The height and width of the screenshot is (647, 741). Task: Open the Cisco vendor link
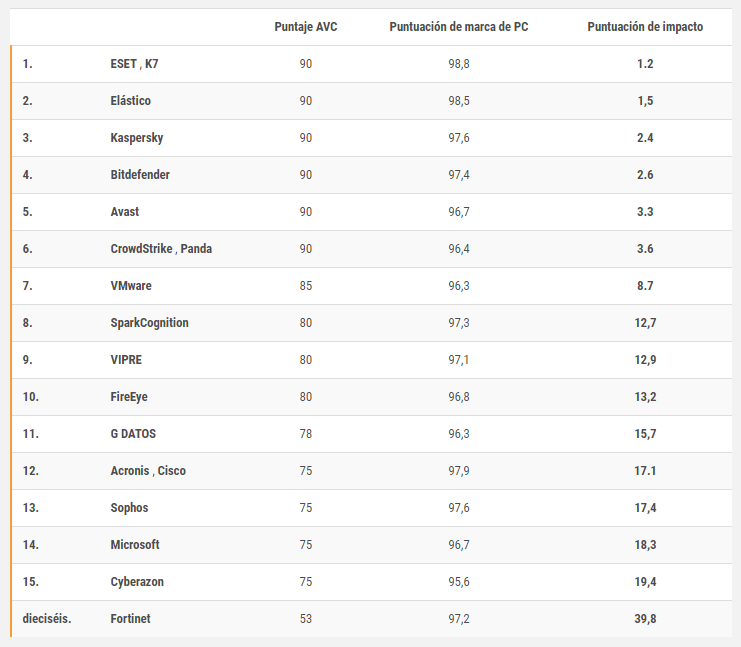coord(171,471)
